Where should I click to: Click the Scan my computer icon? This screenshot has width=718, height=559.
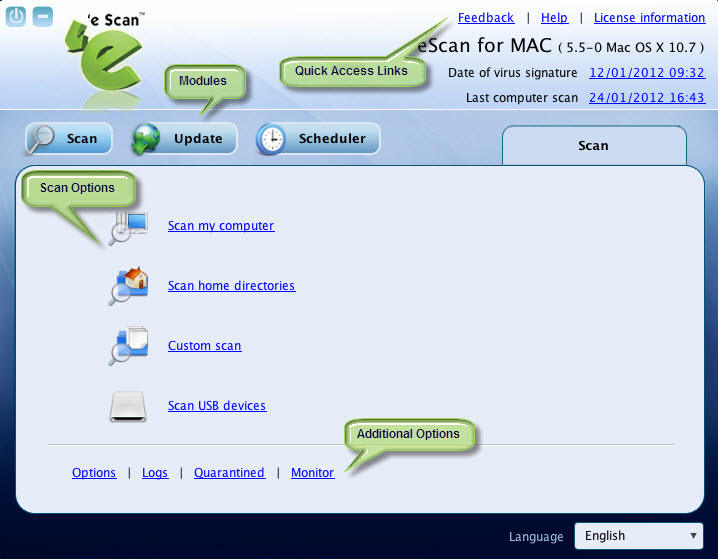tap(128, 228)
